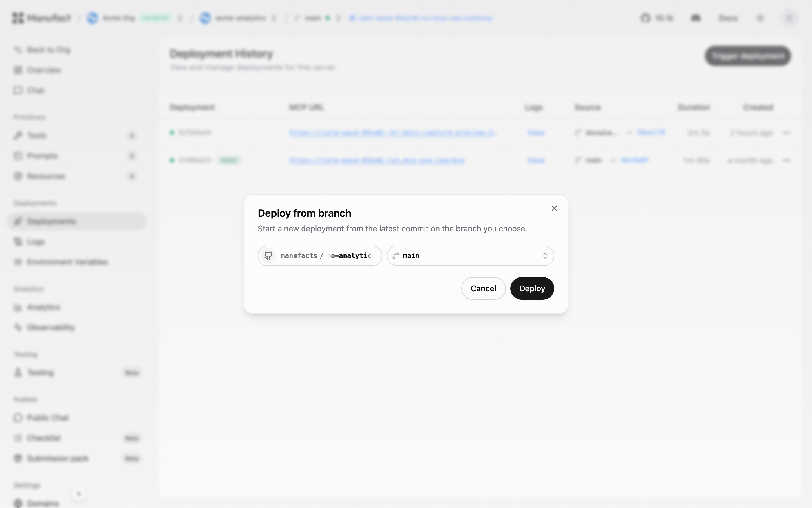Open MCP URL of second deployment row
Screen dimensions: 812x508
[x=377, y=160]
